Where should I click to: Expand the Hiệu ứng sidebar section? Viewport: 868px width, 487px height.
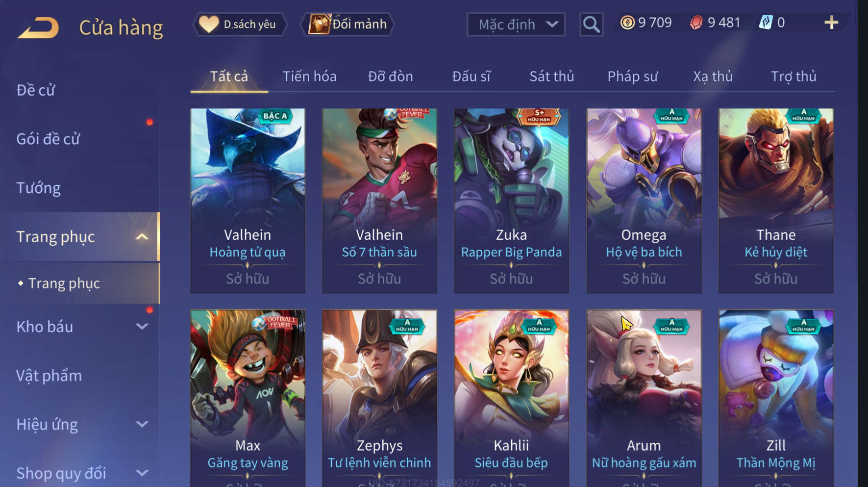point(142,424)
